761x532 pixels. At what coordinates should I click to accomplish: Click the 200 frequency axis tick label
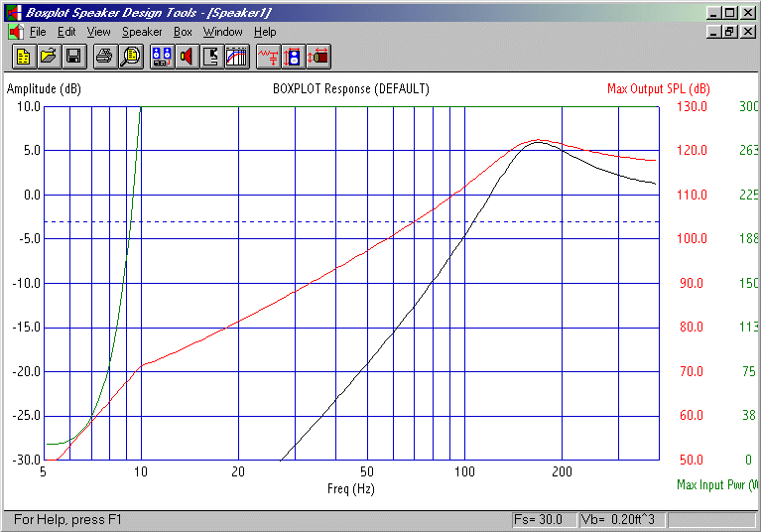pyautogui.click(x=562, y=471)
